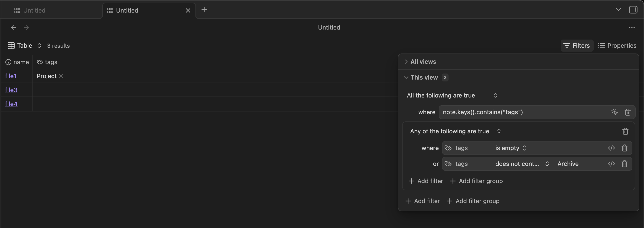Click the name column header
Viewport: 644px width, 228px height.
coord(17,62)
